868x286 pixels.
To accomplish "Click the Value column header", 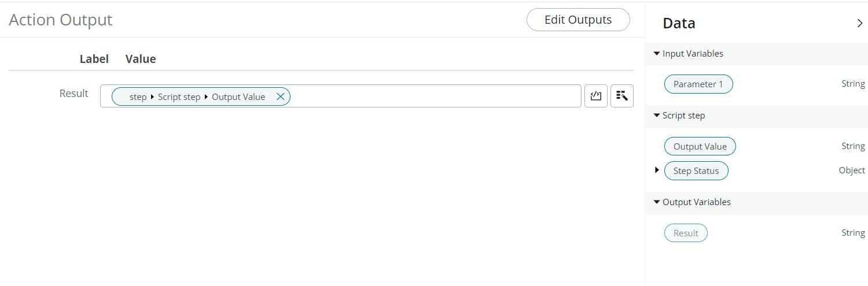I will [141, 59].
